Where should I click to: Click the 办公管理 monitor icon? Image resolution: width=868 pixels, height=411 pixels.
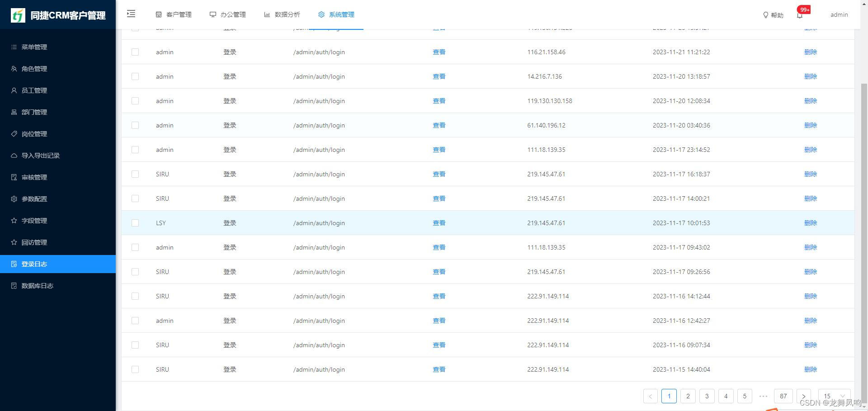pos(213,14)
